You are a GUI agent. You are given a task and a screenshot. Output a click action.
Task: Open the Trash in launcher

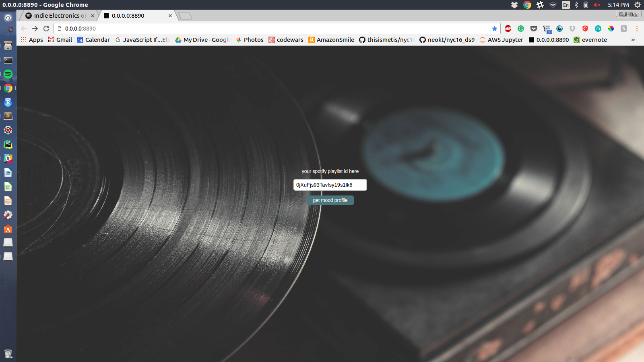coord(8,354)
